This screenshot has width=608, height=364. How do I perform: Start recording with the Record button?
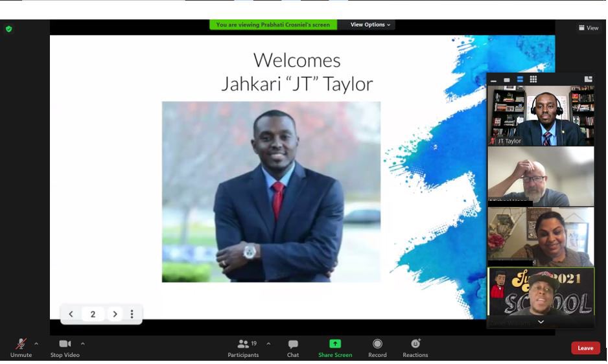[377, 348]
